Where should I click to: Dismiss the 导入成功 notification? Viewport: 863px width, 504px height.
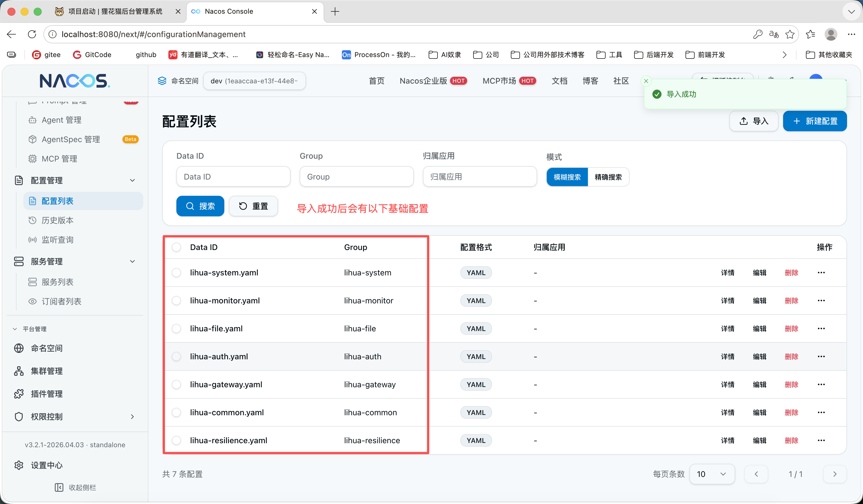pos(646,81)
